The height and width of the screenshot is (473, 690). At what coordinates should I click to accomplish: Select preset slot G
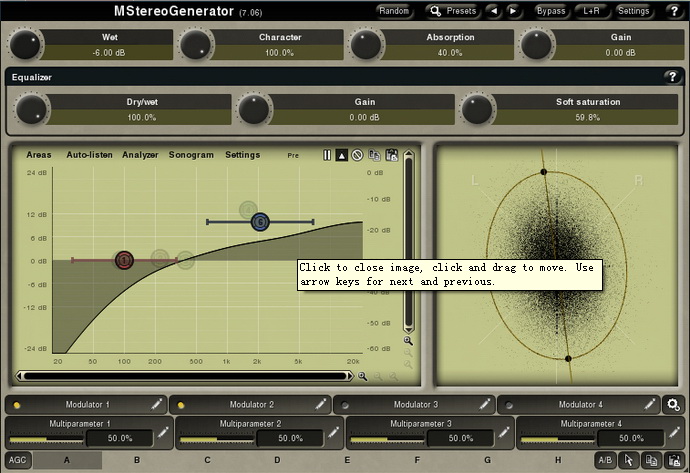488,460
